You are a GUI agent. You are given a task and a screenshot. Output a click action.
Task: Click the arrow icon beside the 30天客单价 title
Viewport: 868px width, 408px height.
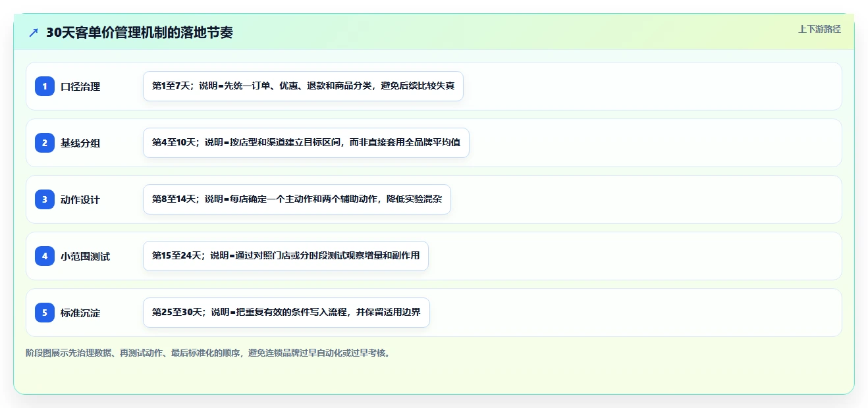(x=34, y=32)
